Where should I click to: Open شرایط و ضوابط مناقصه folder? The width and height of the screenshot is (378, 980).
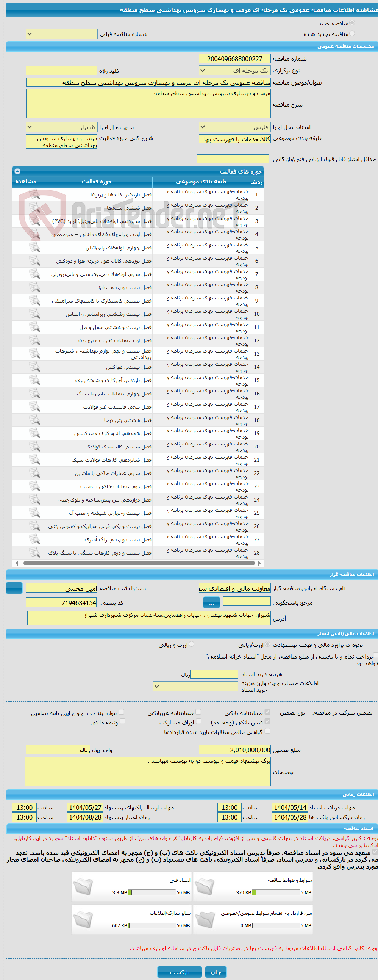click(205, 886)
